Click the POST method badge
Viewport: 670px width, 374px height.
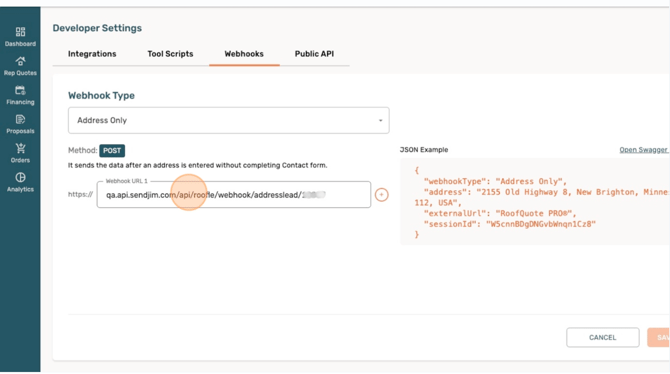pos(112,150)
